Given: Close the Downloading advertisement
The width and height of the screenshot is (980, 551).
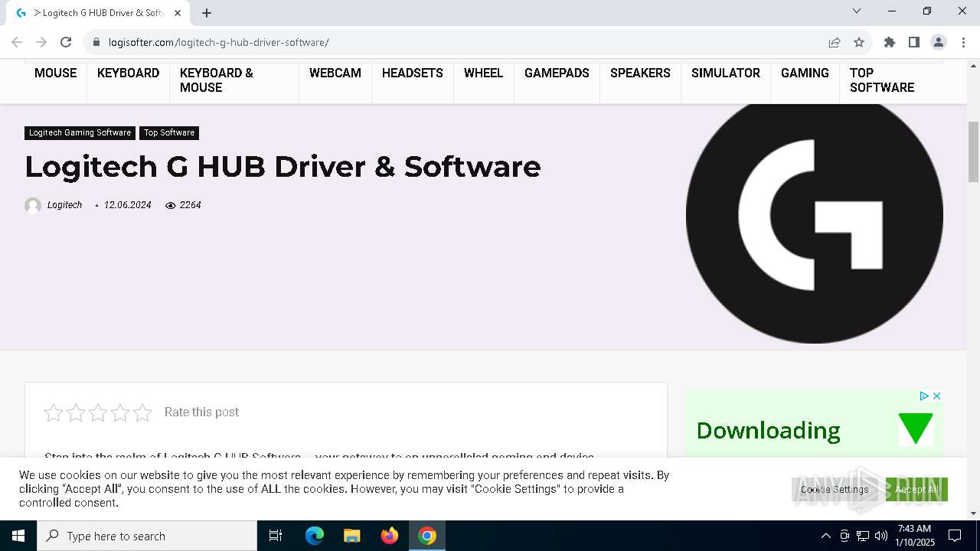Looking at the screenshot, I should coord(936,396).
